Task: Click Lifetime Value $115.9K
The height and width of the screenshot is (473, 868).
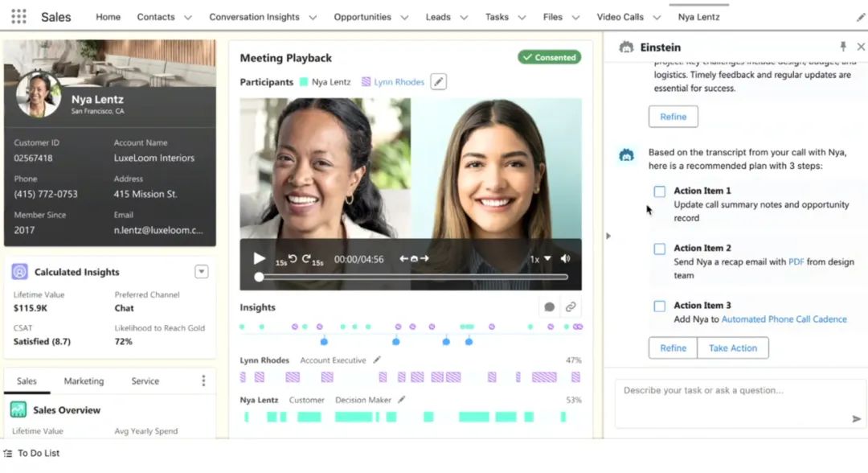Action: [31, 308]
